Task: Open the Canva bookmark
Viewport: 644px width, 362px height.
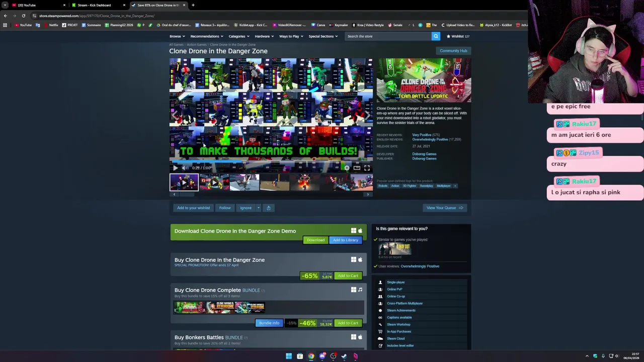Action: tap(318, 25)
